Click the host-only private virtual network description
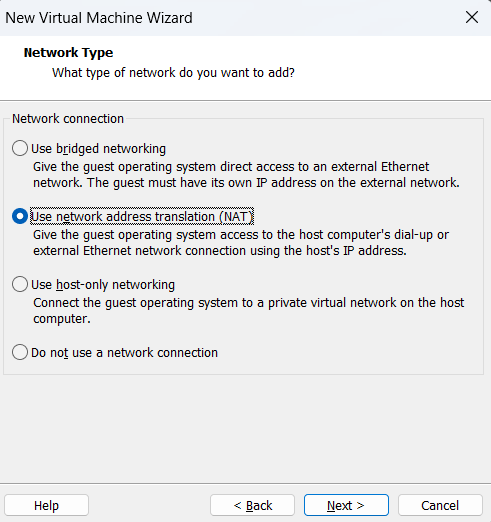Viewport: 491px width, 522px height. tap(248, 311)
